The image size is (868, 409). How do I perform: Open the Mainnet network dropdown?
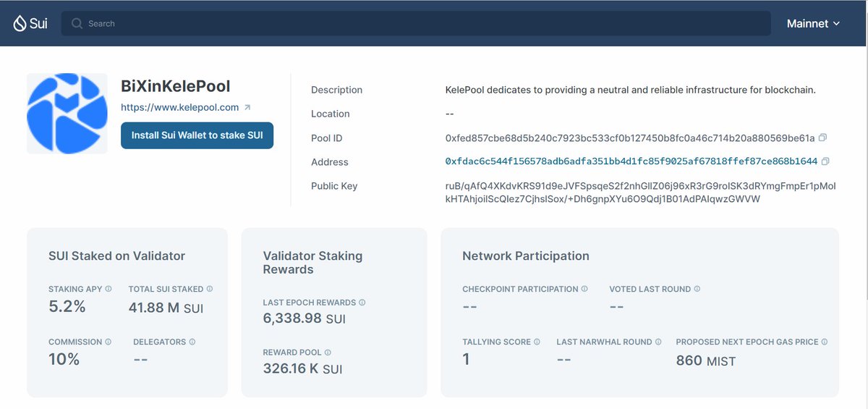click(x=814, y=23)
